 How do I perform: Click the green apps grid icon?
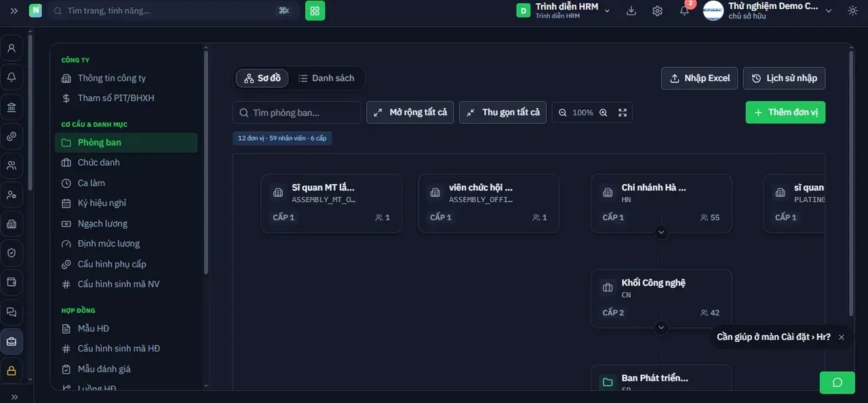315,11
